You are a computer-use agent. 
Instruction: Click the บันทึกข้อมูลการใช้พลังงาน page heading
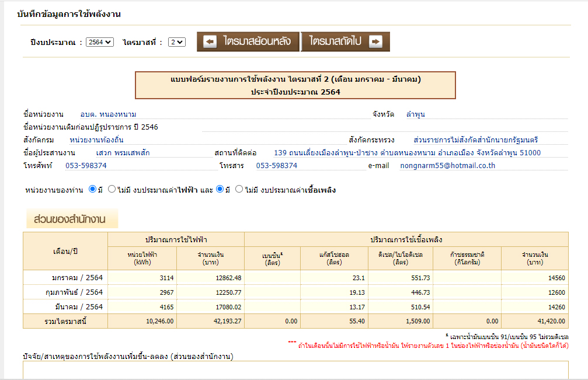(x=69, y=14)
